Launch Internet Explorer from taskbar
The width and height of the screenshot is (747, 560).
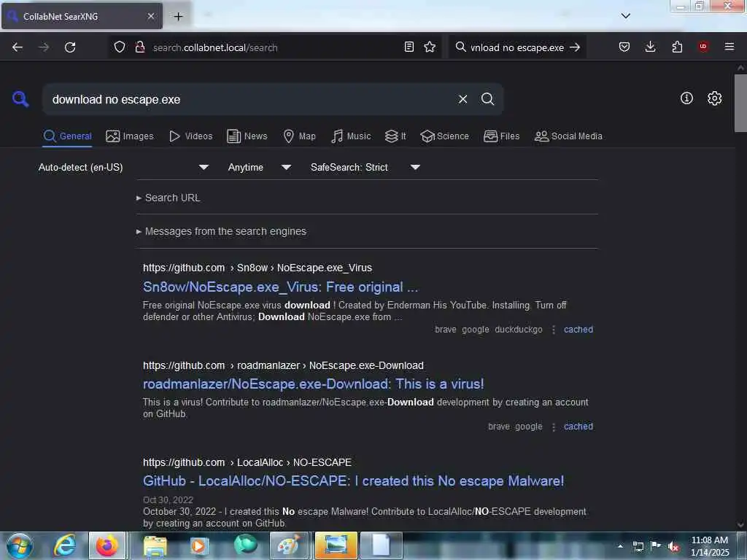tap(64, 545)
